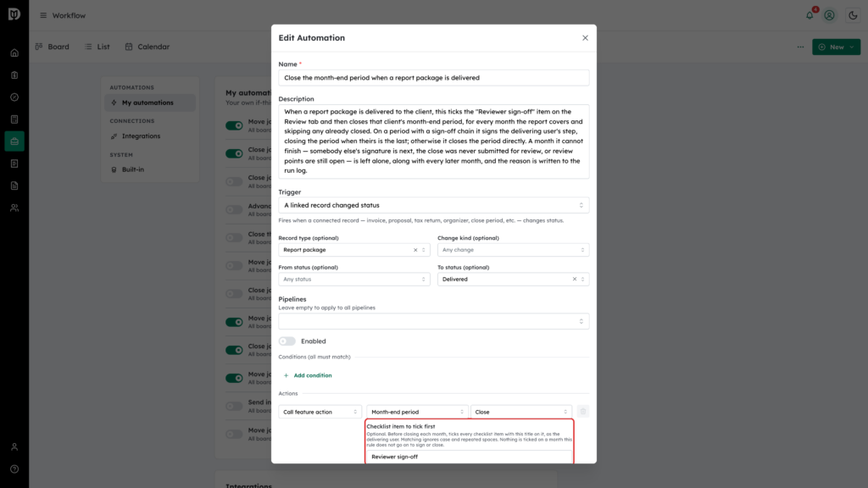The height and width of the screenshot is (488, 868).
Task: Open the three-dot more options menu
Action: click(800, 47)
